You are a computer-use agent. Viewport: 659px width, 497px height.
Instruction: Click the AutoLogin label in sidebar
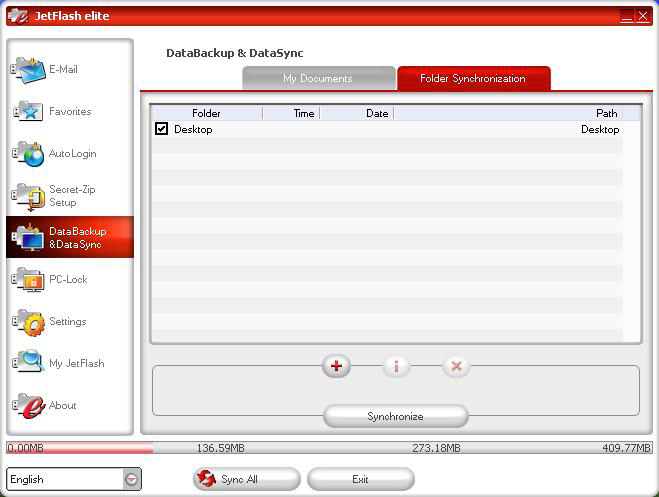(73, 154)
